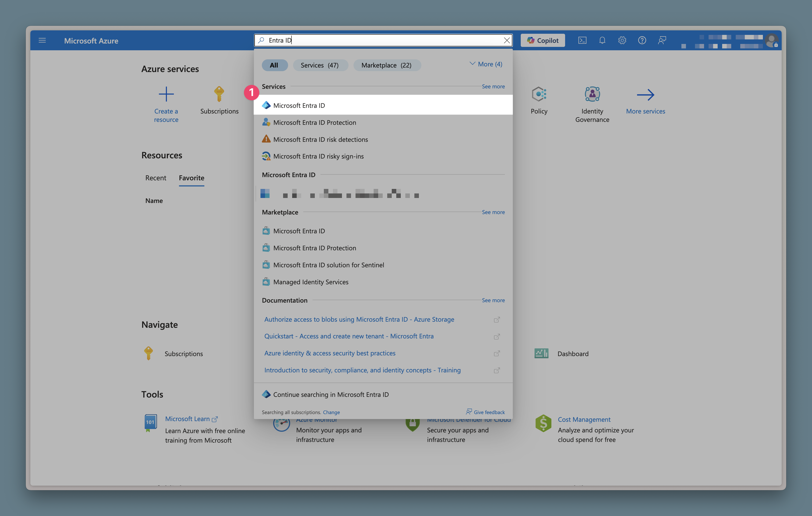
Task: Clear the search box with the X
Action: click(506, 41)
